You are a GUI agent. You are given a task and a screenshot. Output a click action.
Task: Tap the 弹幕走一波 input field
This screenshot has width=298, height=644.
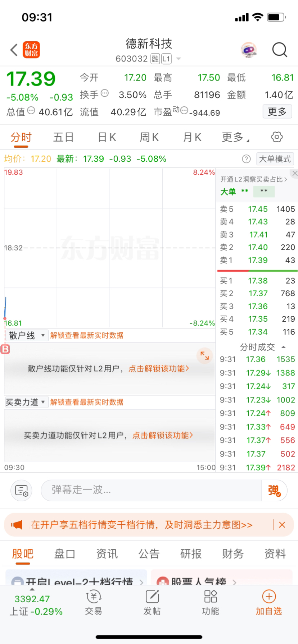pyautogui.click(x=151, y=491)
